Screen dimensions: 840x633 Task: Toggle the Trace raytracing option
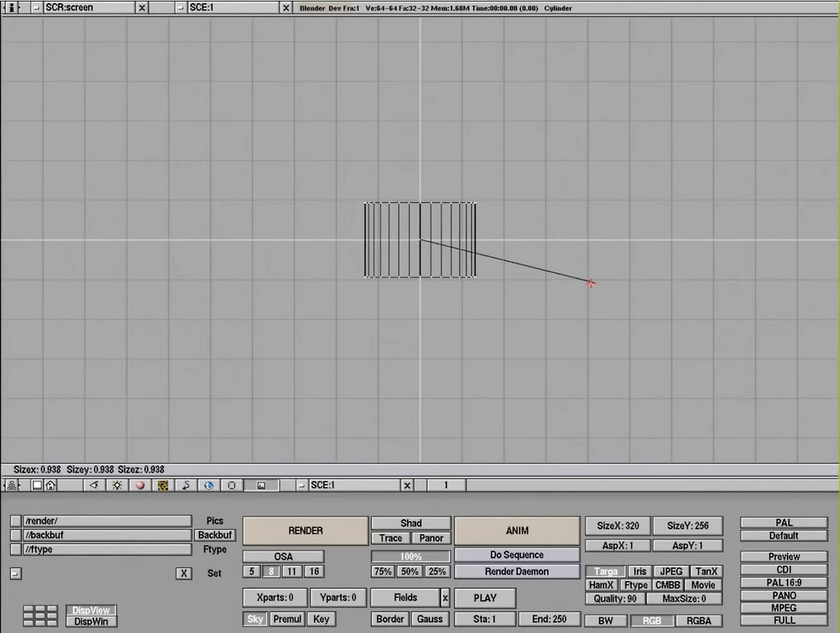(390, 538)
